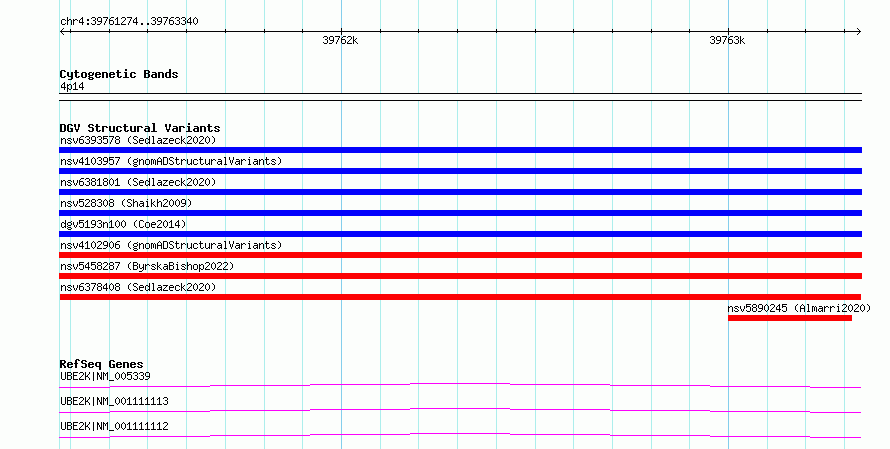The image size is (890, 449).
Task: Select the blue bar beneath nsv528308
Action: (x=460, y=213)
